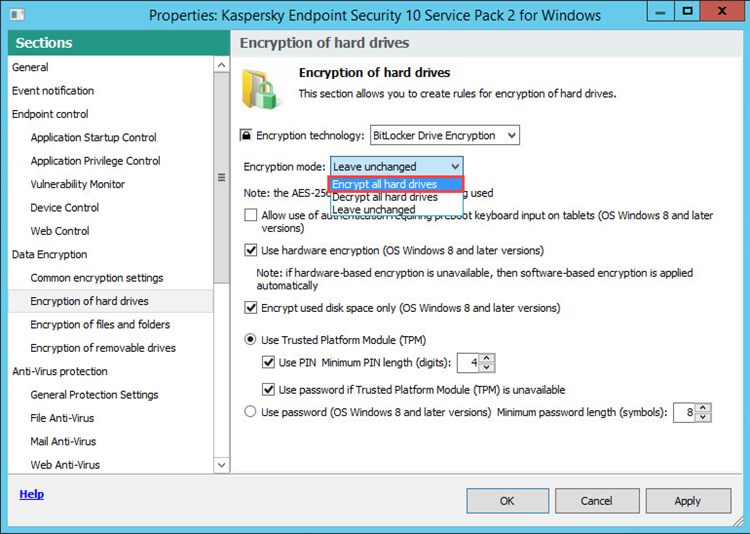Confirm with the OK button
Screen dimensions: 750x534
(x=507, y=501)
